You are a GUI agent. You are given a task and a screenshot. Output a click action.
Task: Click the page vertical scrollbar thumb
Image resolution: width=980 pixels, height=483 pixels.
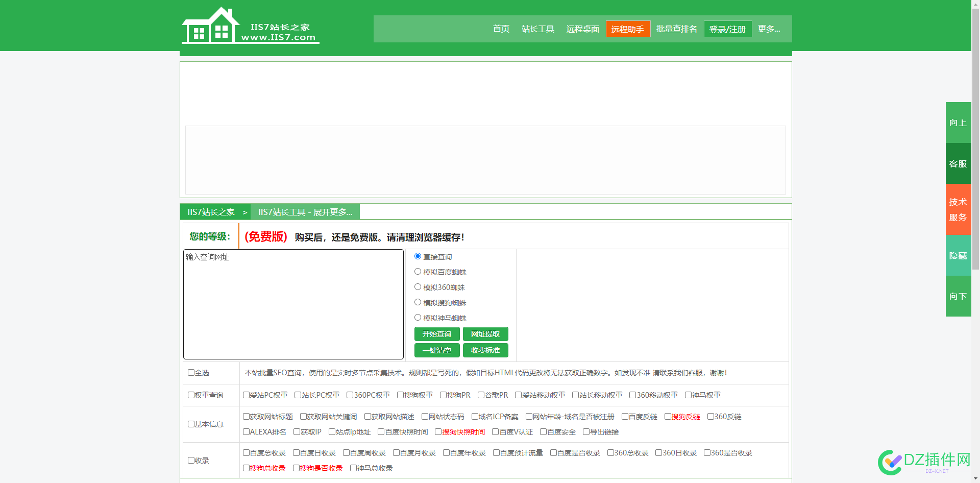[976, 138]
